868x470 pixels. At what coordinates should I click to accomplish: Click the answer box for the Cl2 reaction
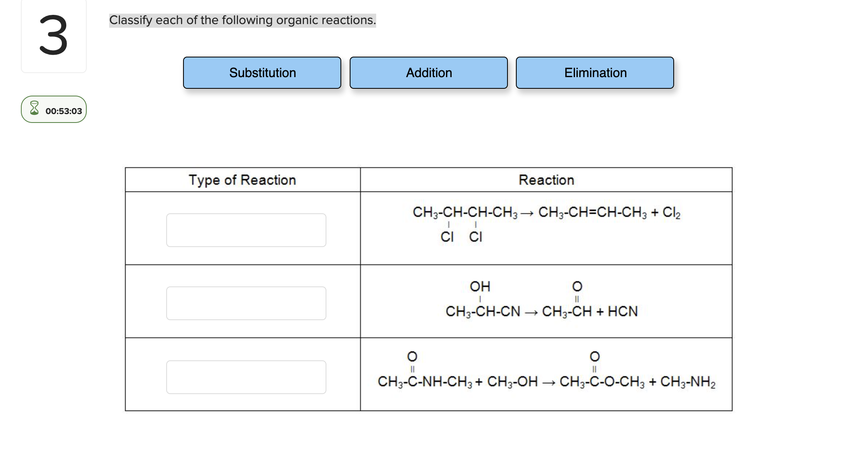pyautogui.click(x=247, y=230)
